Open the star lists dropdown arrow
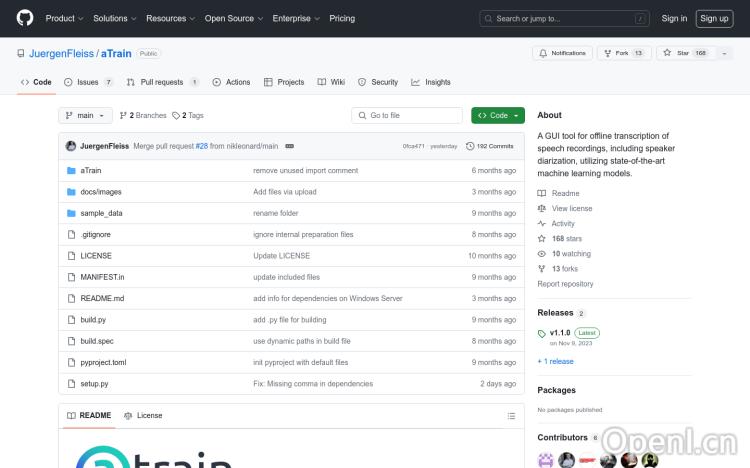Screen dimensions: 750x468 tap(723, 53)
